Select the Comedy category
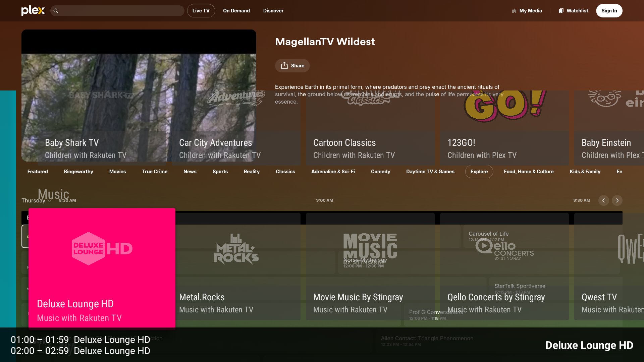Image resolution: width=644 pixels, height=362 pixels. coord(380,172)
